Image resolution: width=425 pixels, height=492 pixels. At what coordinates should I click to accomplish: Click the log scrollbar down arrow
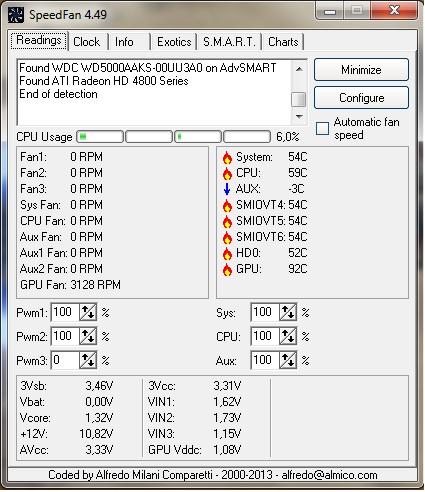pos(299,117)
